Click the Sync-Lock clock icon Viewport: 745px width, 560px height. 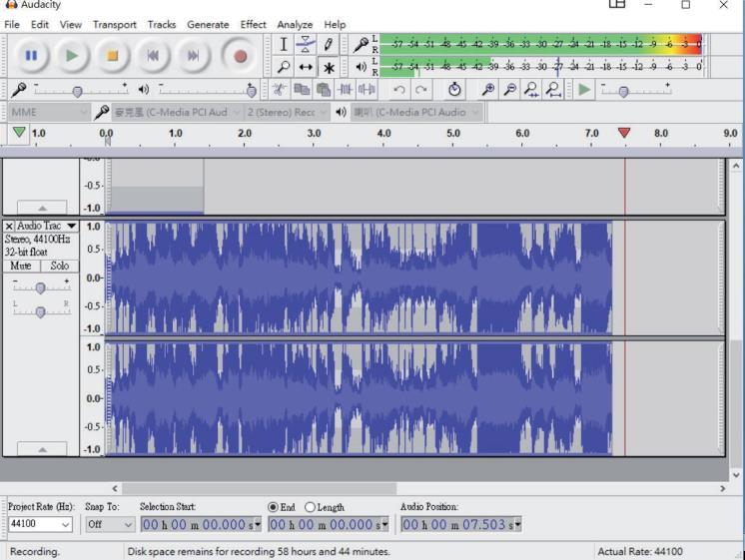(x=454, y=89)
